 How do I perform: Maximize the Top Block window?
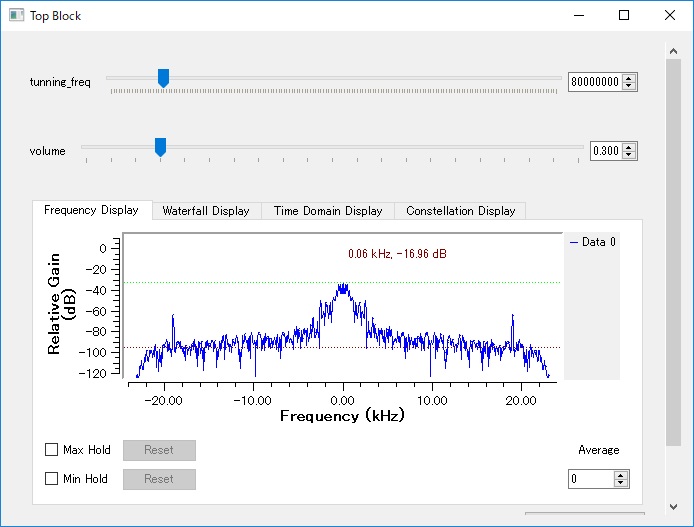pos(624,15)
